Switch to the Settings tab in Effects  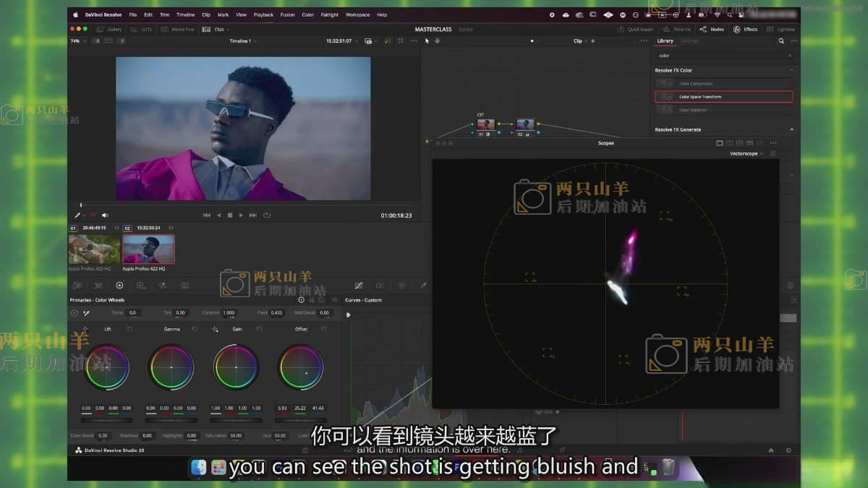point(689,41)
